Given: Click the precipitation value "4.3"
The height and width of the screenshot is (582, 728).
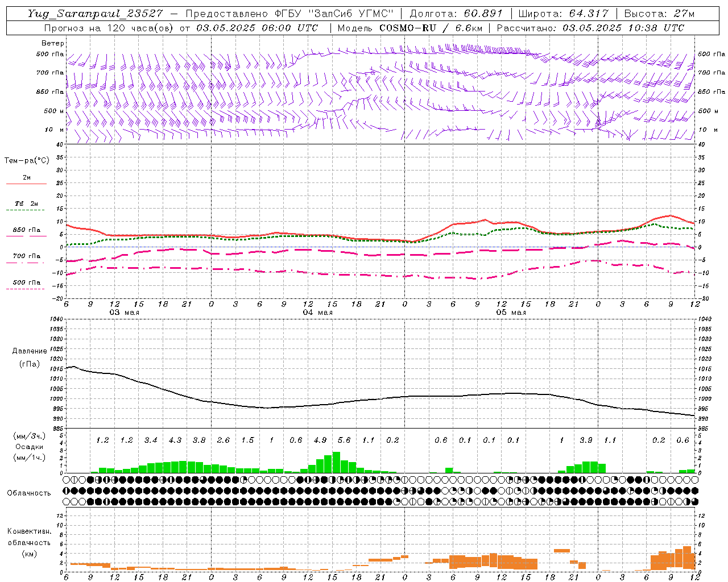Looking at the screenshot, I should 175,440.
